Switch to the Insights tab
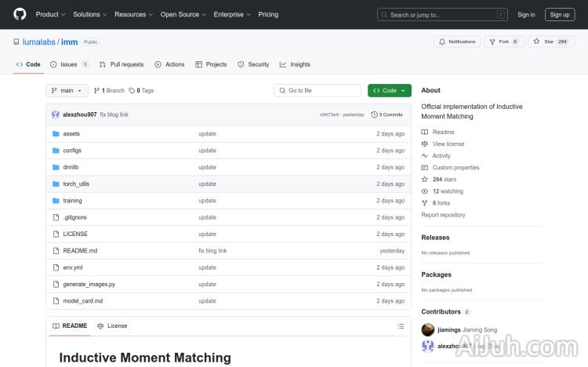588x367 pixels. click(x=296, y=64)
